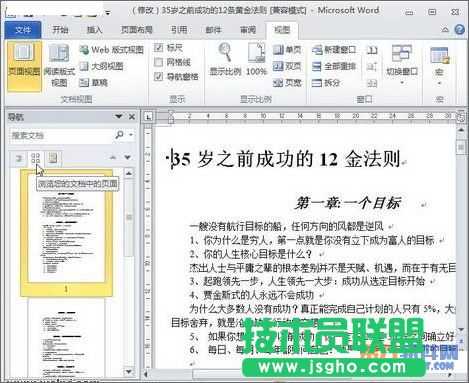
Task: Toggle the ruler button above the scrollbar
Action: pyautogui.click(x=462, y=117)
